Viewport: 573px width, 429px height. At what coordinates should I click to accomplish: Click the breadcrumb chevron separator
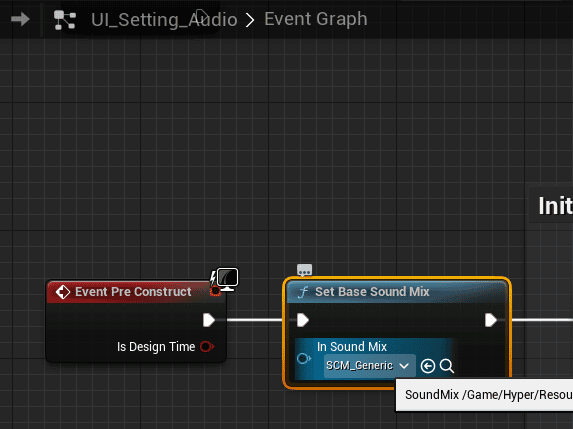tap(250, 20)
